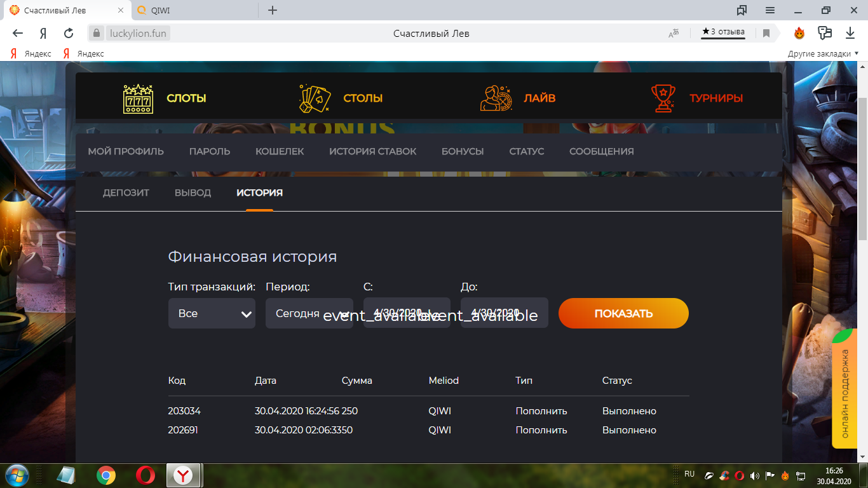Open the browser hamburger menu

tap(770, 10)
